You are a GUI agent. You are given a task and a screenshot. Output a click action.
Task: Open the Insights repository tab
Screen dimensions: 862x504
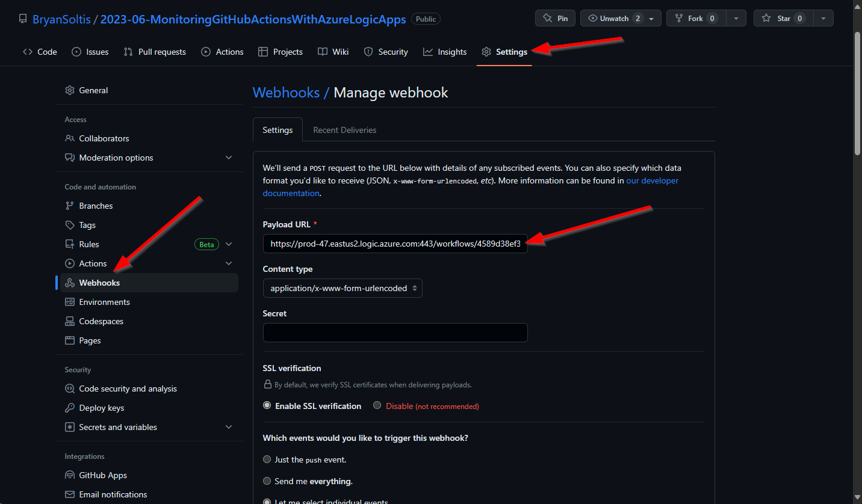point(445,52)
